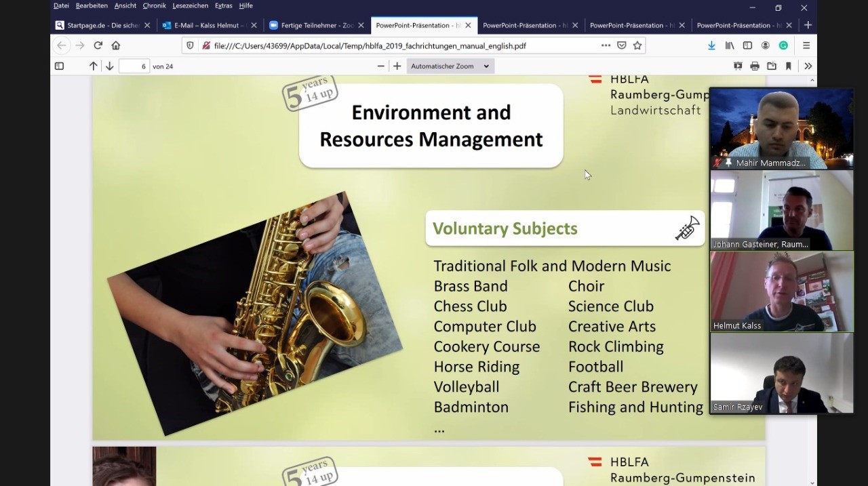Go back with the browser back arrow
Image resolution: width=868 pixels, height=486 pixels.
[61, 45]
